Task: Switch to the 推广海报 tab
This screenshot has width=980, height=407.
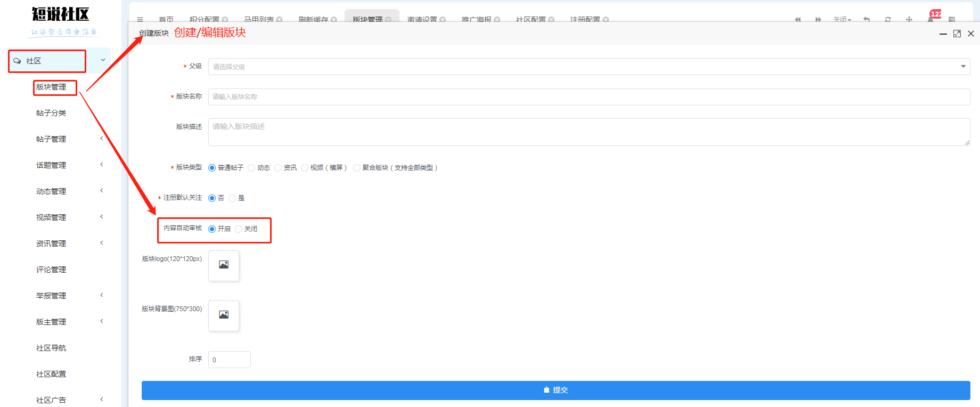Action: click(476, 19)
